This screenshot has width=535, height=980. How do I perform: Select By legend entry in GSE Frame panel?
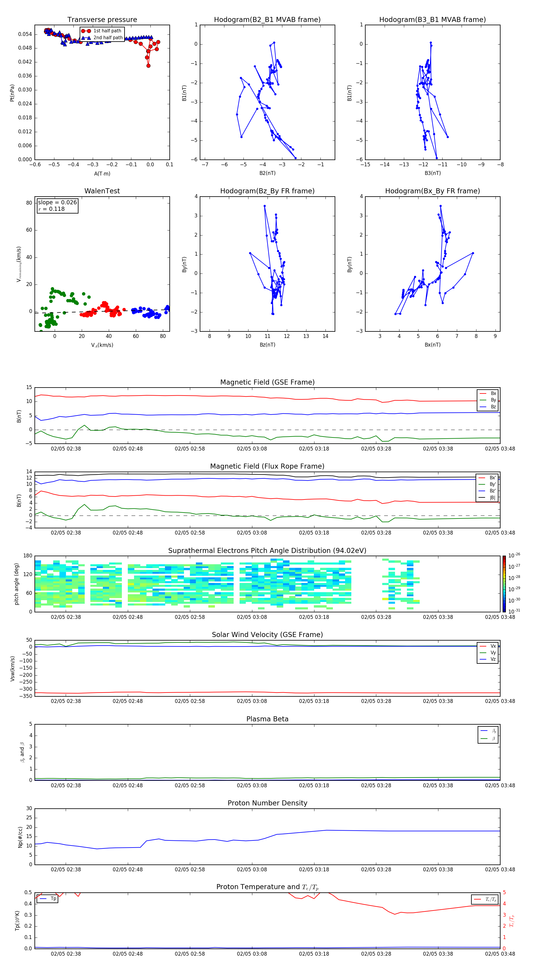tap(488, 400)
